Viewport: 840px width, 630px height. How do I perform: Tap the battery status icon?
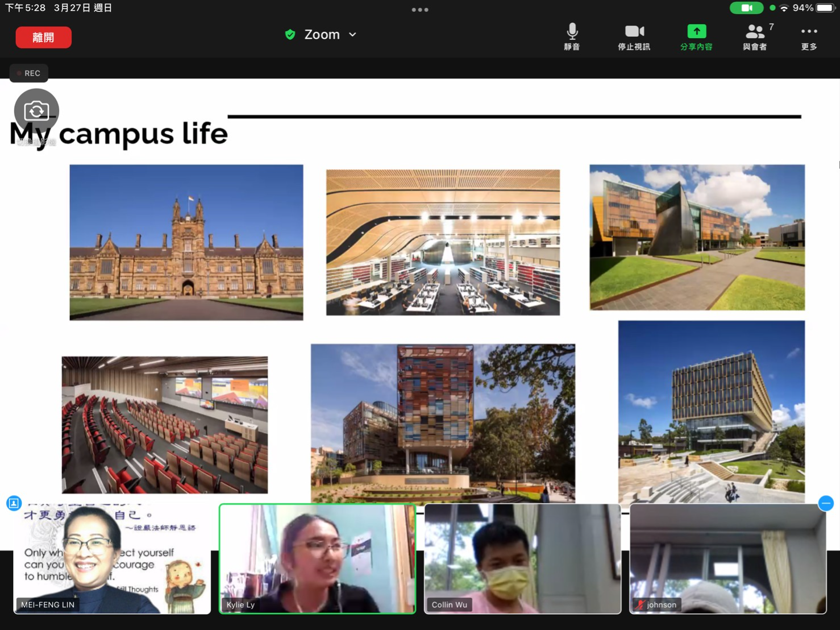pos(825,8)
